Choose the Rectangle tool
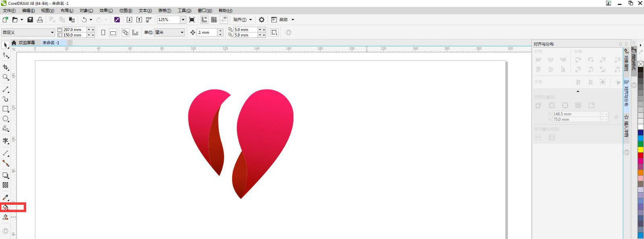Viewport: 644px width, 239px height. click(6, 109)
